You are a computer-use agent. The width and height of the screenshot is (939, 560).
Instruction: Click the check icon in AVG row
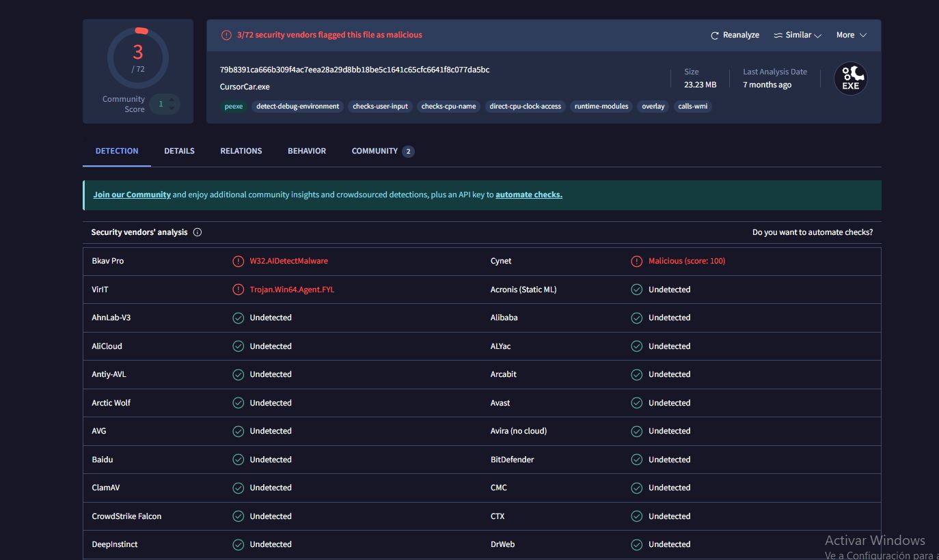point(238,431)
